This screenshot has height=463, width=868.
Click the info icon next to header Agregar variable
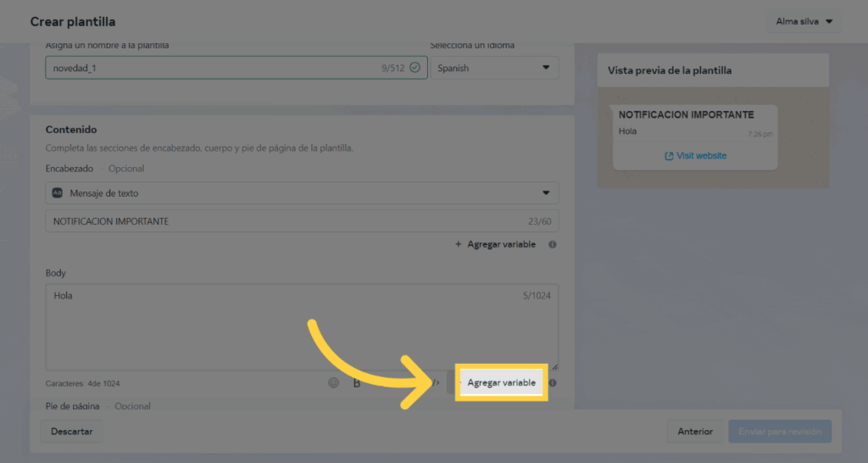click(x=553, y=244)
